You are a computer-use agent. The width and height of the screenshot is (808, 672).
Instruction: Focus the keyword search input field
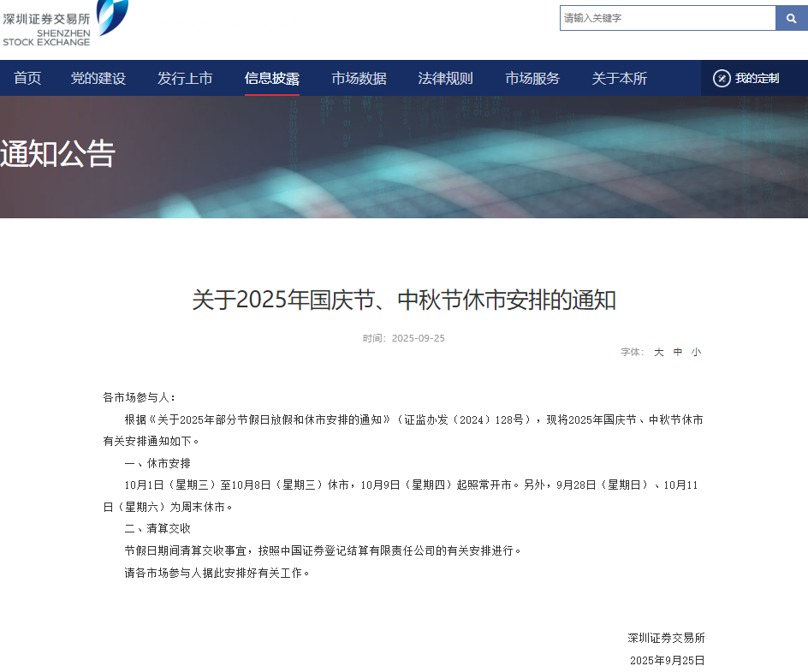pos(668,18)
